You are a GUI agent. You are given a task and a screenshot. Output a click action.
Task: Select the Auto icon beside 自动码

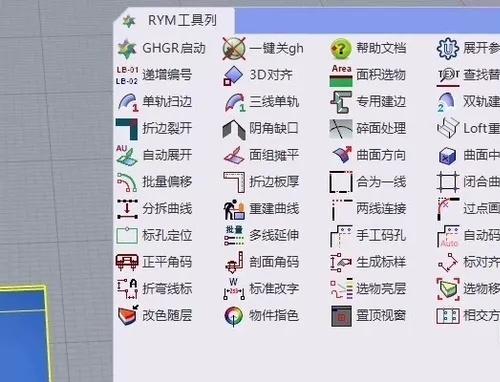448,236
